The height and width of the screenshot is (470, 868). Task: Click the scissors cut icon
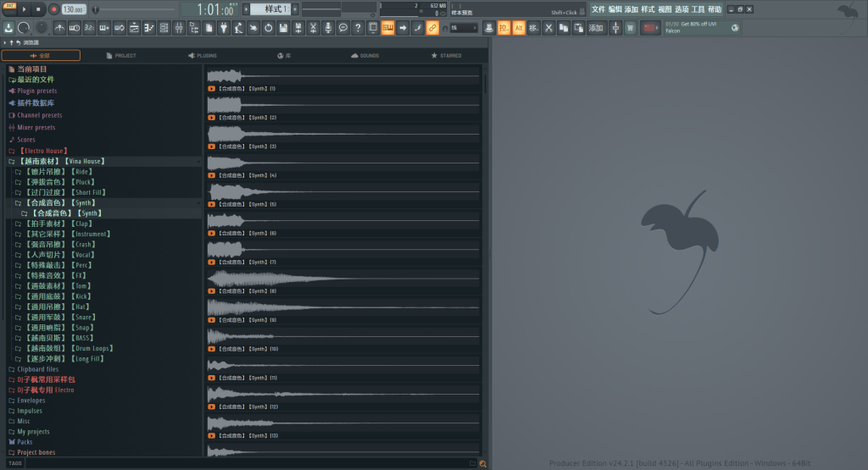548,28
